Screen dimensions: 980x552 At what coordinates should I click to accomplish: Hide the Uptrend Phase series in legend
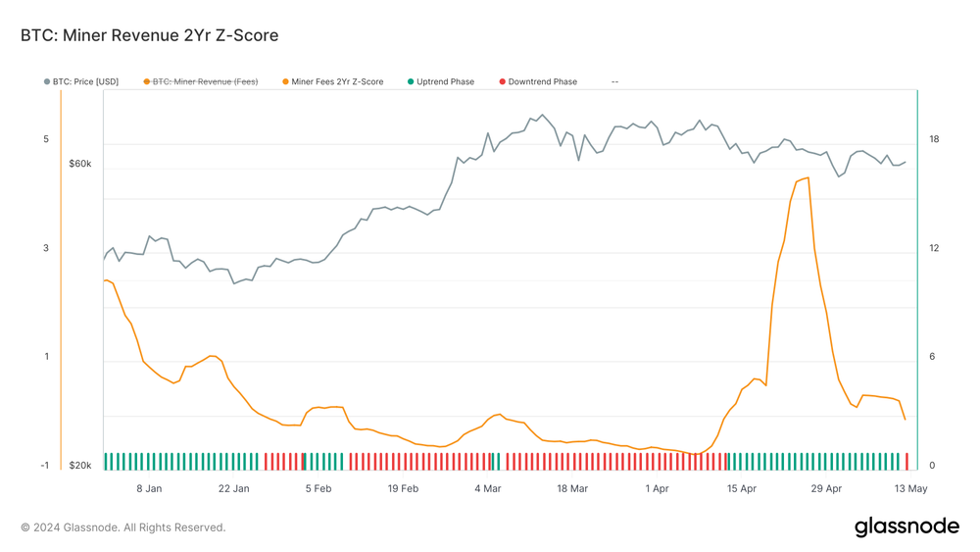[x=441, y=82]
